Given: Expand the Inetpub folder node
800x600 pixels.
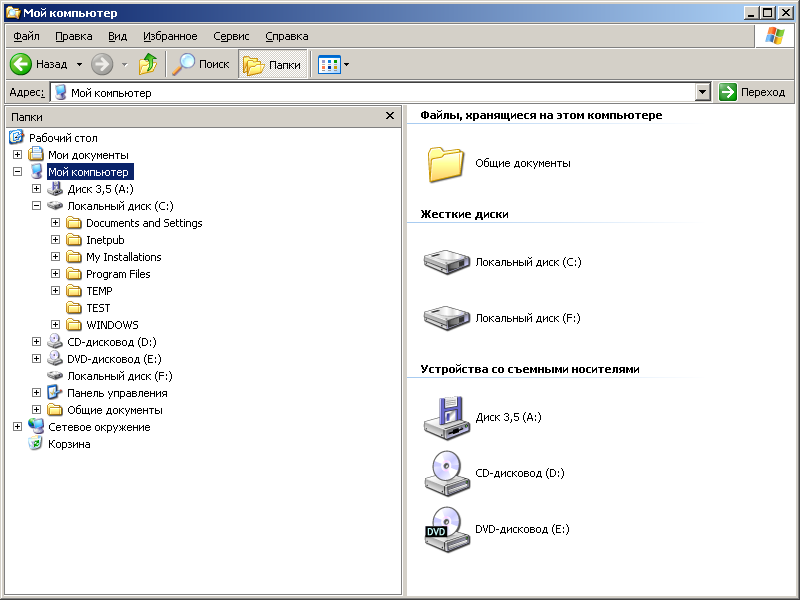Looking at the screenshot, I should [55, 239].
